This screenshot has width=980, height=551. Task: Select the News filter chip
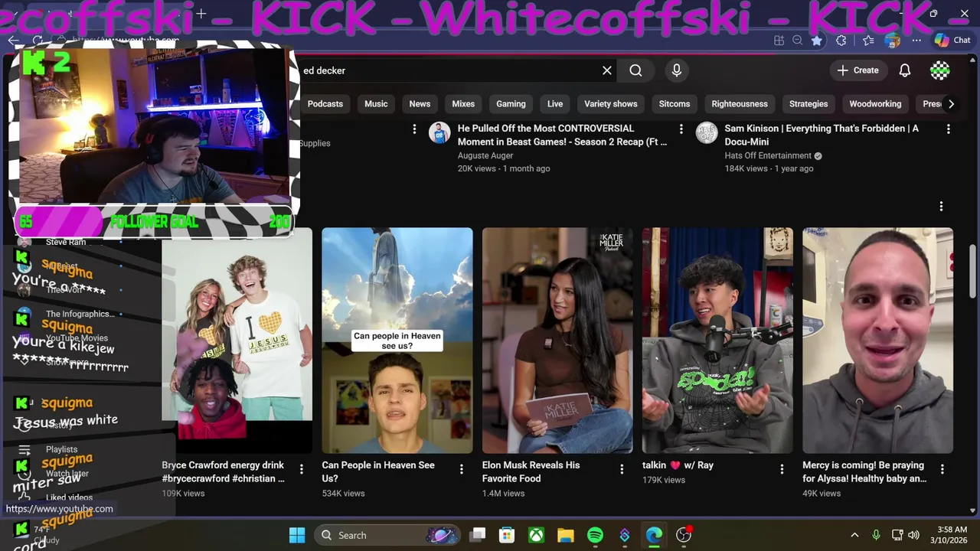420,104
